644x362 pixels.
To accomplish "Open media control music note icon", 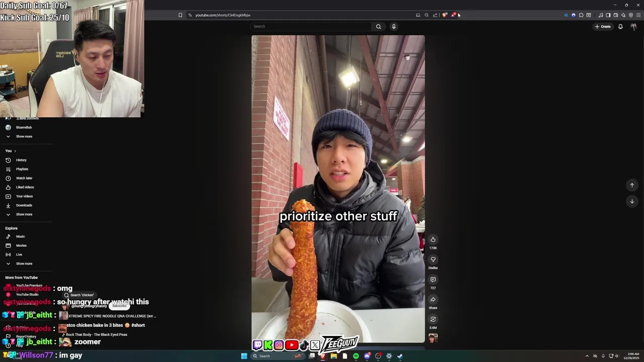I will coord(600,15).
